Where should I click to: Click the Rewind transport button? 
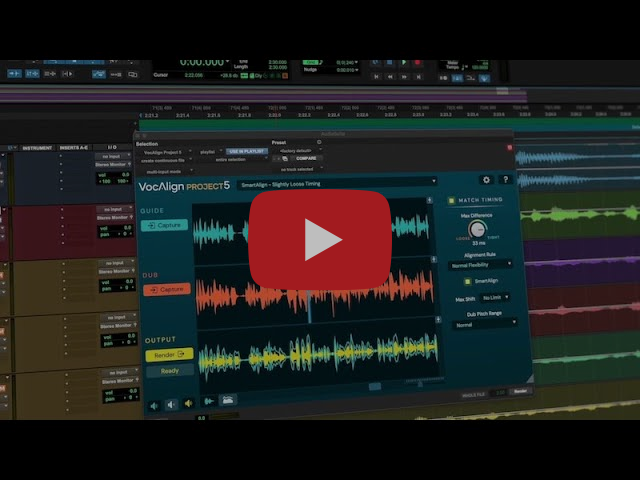pyautogui.click(x=390, y=77)
